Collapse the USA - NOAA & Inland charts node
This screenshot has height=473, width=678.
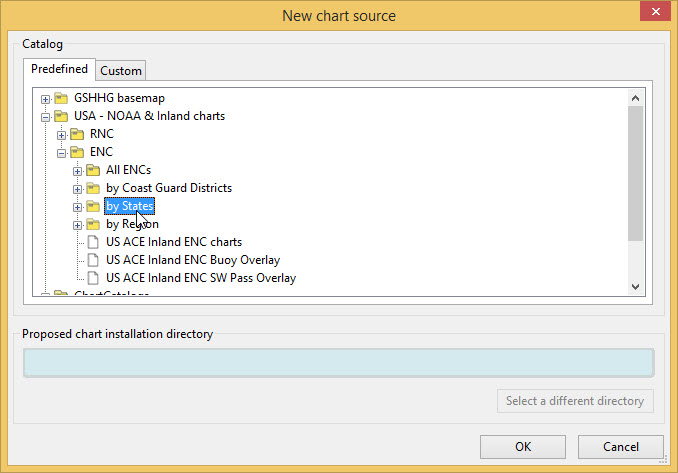tap(45, 117)
